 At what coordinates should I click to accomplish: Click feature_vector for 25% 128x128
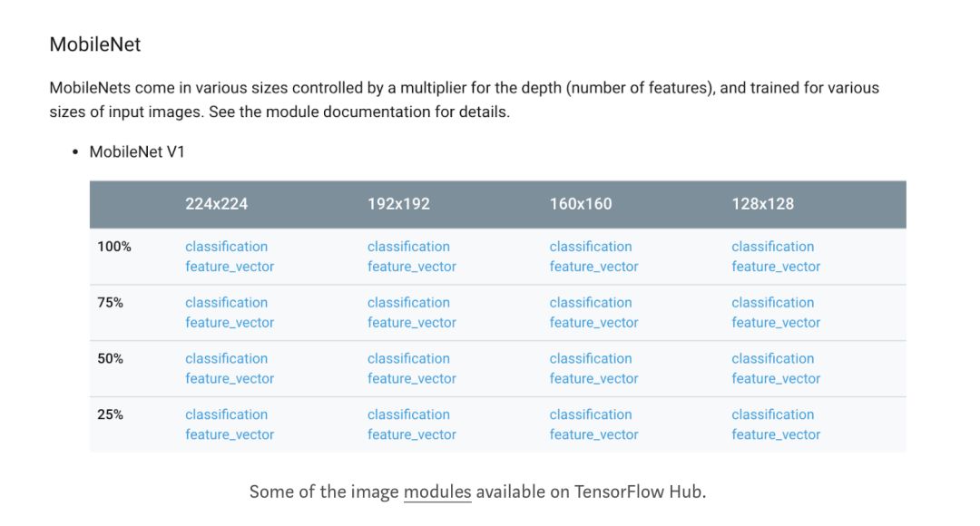point(776,435)
